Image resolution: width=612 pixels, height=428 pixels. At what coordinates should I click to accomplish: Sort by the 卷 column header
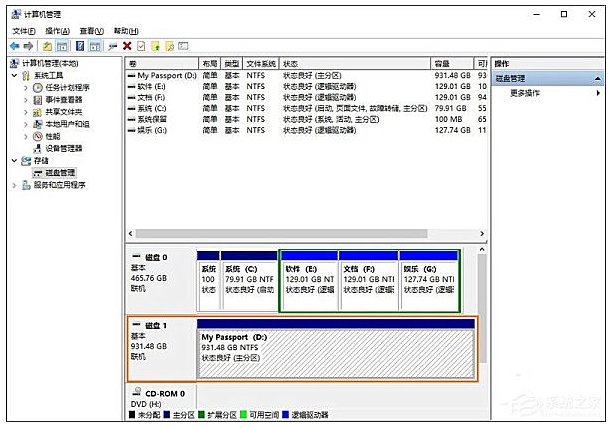pyautogui.click(x=162, y=64)
